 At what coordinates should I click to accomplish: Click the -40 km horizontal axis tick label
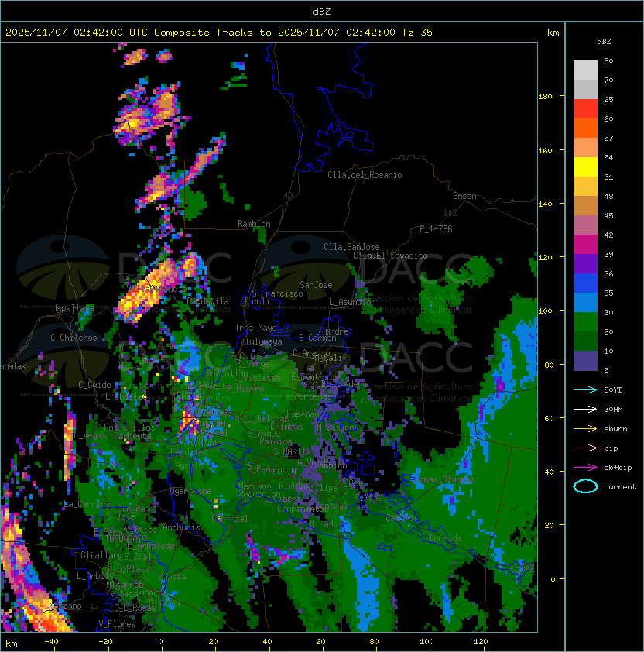[x=51, y=642]
